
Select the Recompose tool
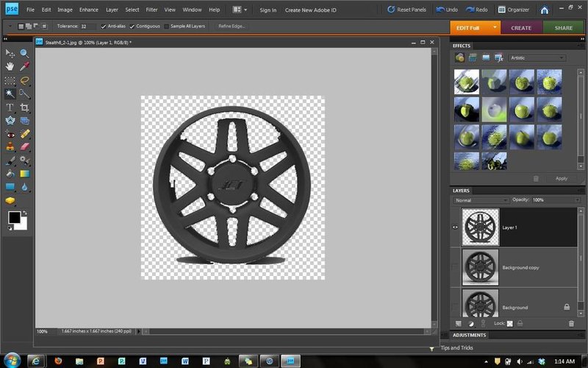24,121
